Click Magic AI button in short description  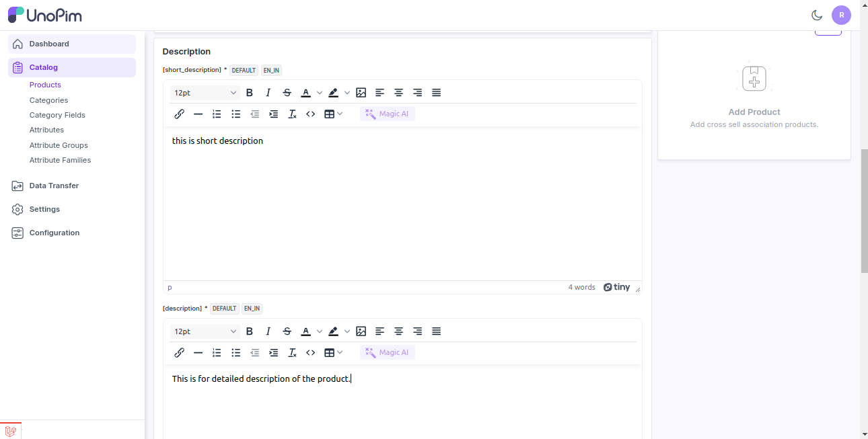[388, 114]
